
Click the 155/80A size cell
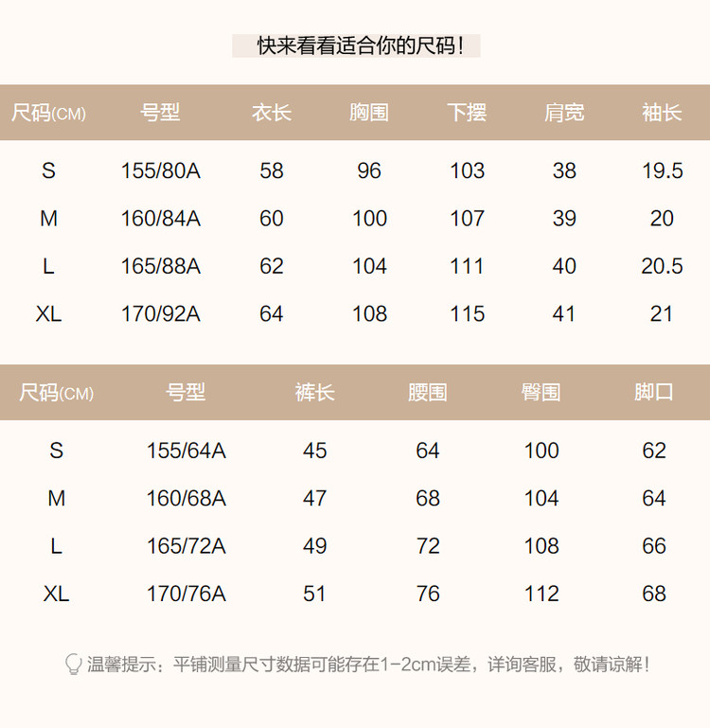tap(161, 170)
